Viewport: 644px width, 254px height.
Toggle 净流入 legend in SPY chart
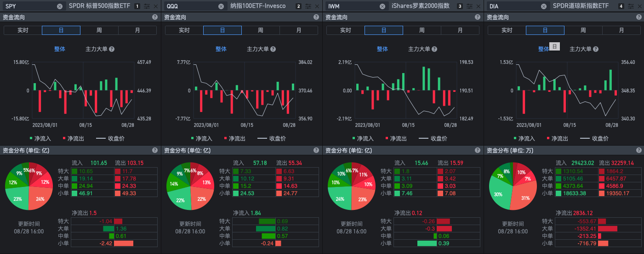pyautogui.click(x=40, y=138)
